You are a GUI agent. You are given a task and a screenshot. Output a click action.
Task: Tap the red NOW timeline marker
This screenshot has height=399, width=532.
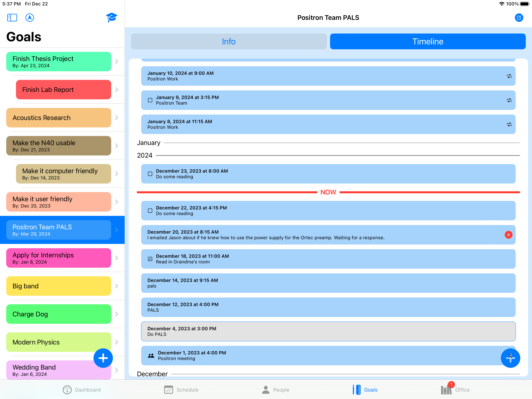(x=328, y=192)
